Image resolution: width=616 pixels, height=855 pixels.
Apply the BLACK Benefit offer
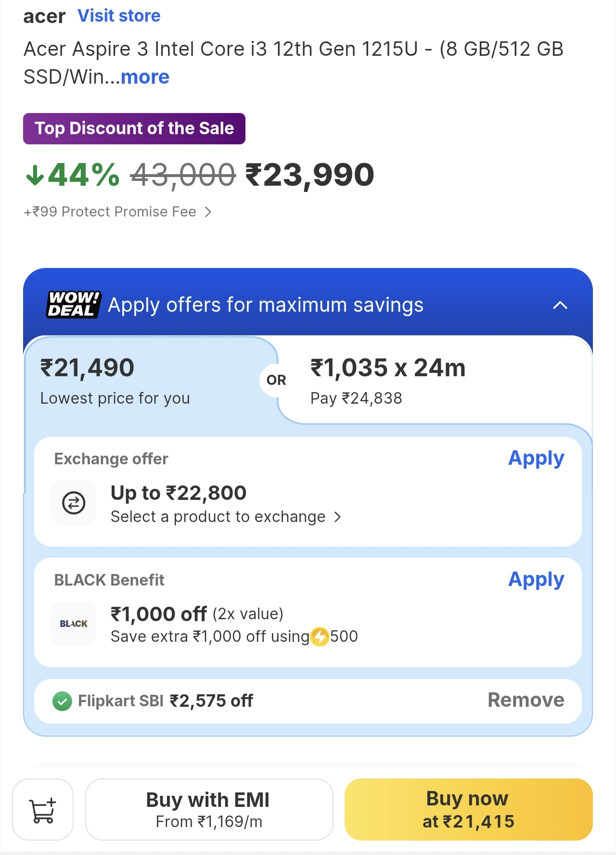(x=536, y=580)
